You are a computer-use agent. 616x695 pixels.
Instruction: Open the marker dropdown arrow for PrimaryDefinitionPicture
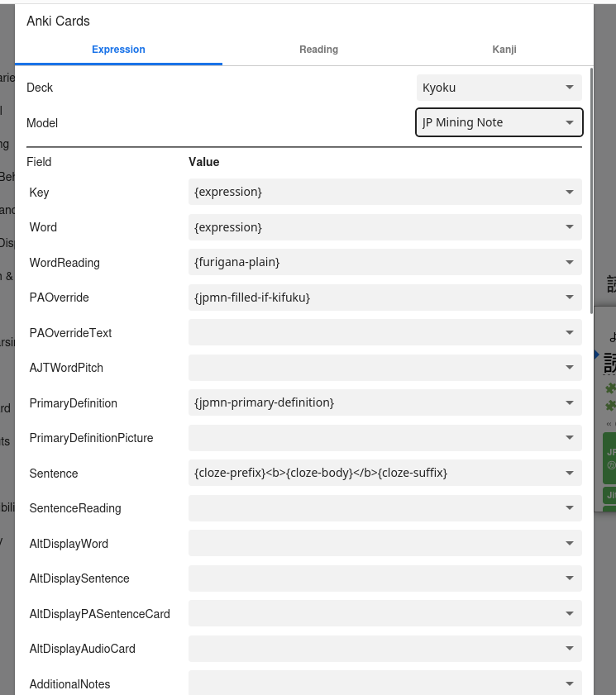coord(570,438)
